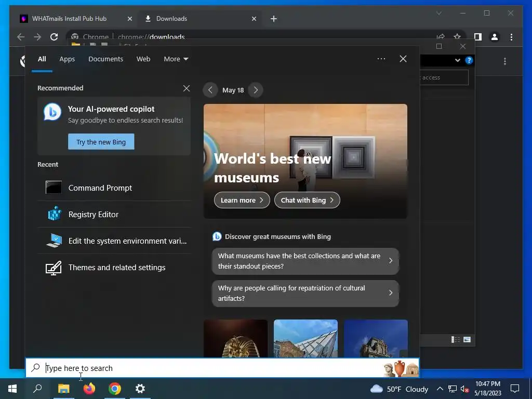Click Try the new Bing button
532x399 pixels.
pos(101,142)
